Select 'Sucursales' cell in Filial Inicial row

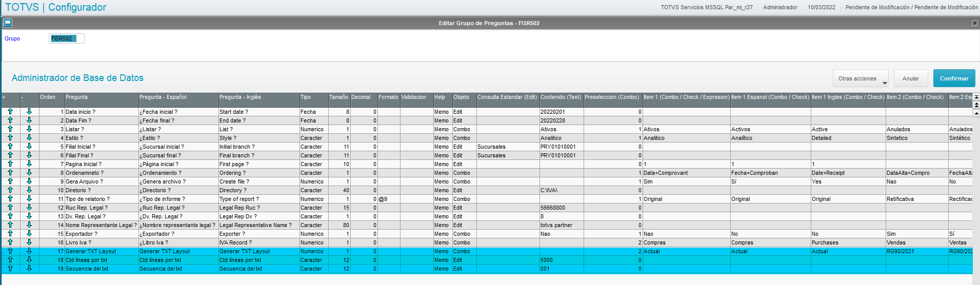coord(508,146)
